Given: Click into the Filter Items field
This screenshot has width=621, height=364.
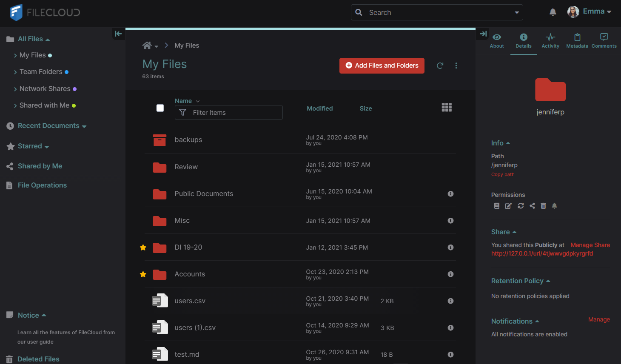Looking at the screenshot, I should click(234, 113).
